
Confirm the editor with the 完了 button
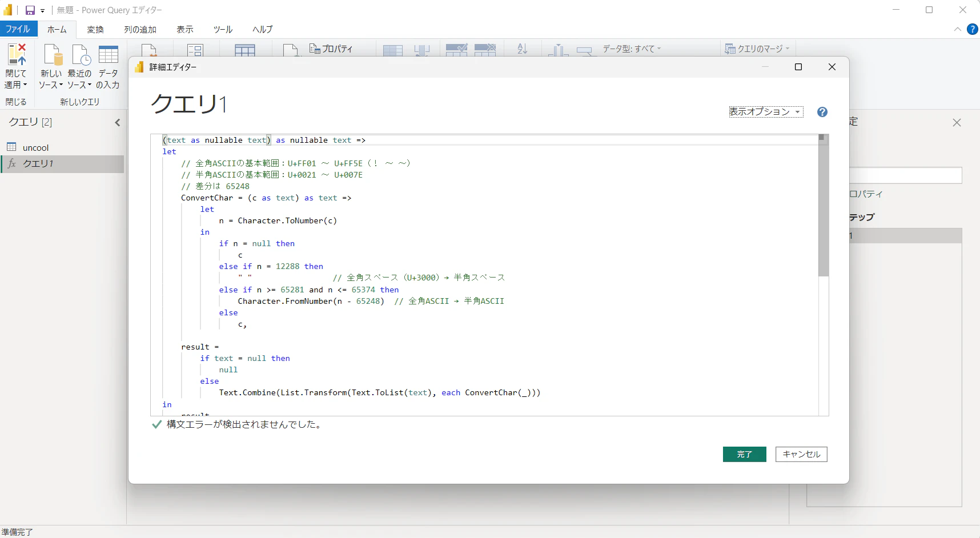click(745, 454)
